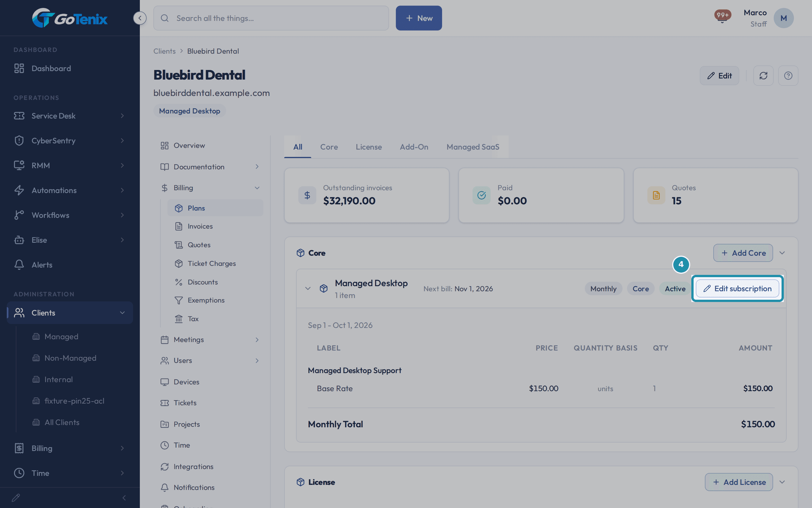
Task: Click the refresh icon next to Edit
Action: (763, 76)
